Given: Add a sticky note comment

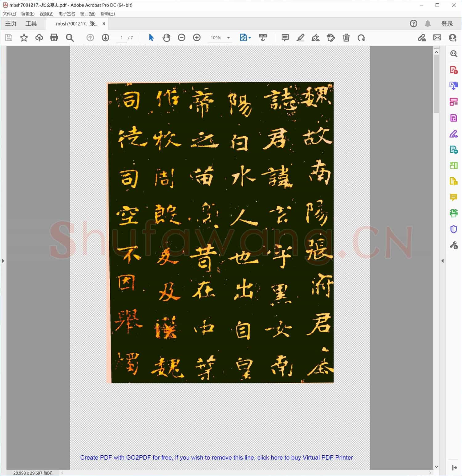Looking at the screenshot, I should pos(285,38).
